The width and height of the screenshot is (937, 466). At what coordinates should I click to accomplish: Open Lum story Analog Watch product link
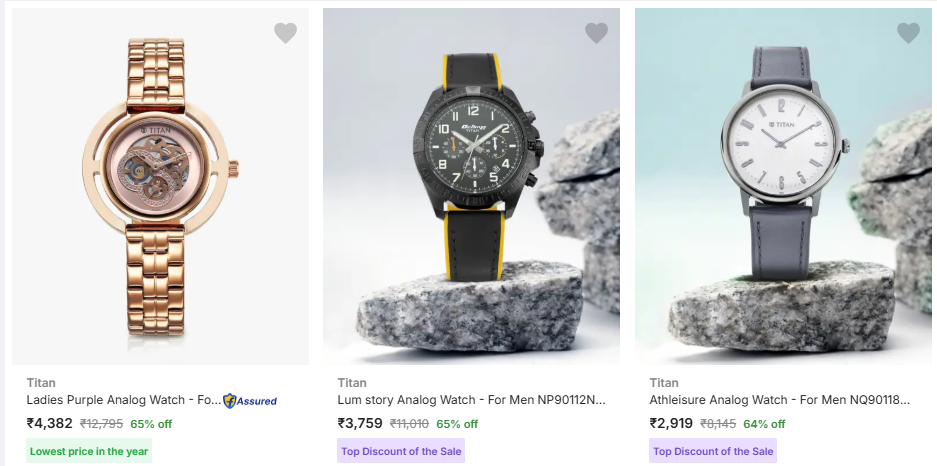coord(471,400)
